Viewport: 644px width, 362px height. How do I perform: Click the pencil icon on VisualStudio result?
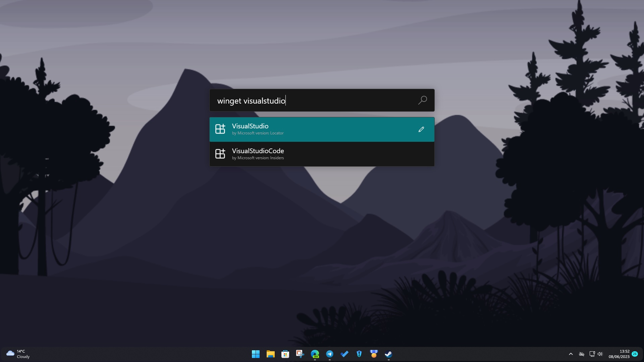click(421, 129)
